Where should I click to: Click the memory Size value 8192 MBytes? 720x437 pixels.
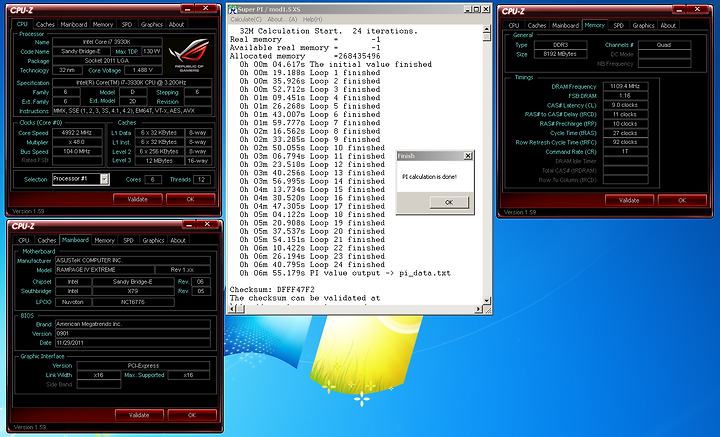click(x=560, y=54)
